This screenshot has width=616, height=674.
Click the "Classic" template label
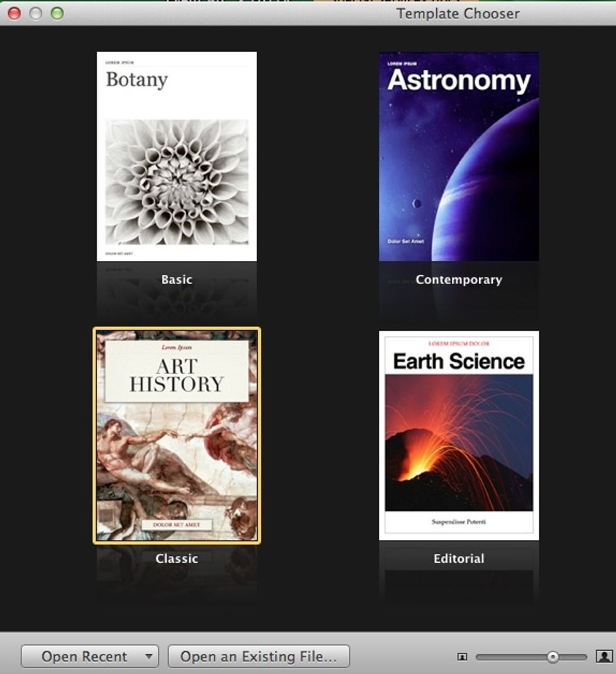[x=177, y=558]
